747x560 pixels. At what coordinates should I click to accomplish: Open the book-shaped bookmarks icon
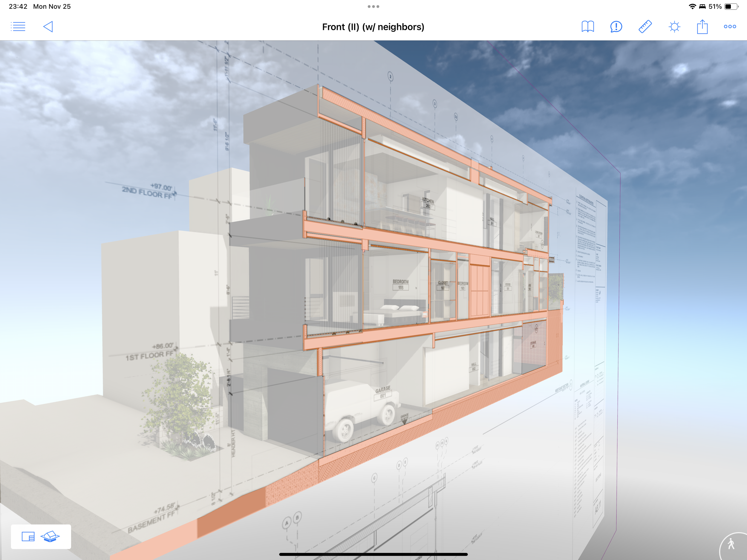click(588, 27)
